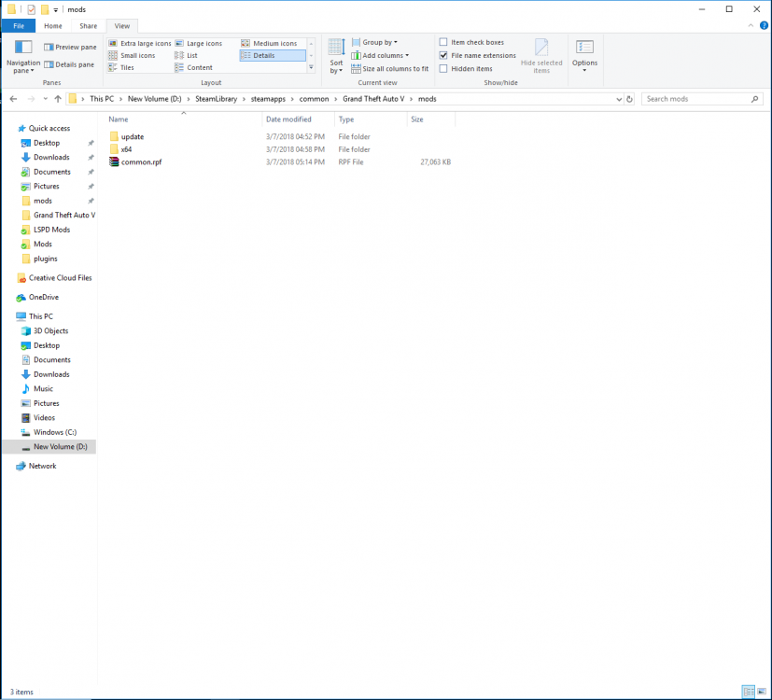Switch to details view in status bar

point(749,692)
